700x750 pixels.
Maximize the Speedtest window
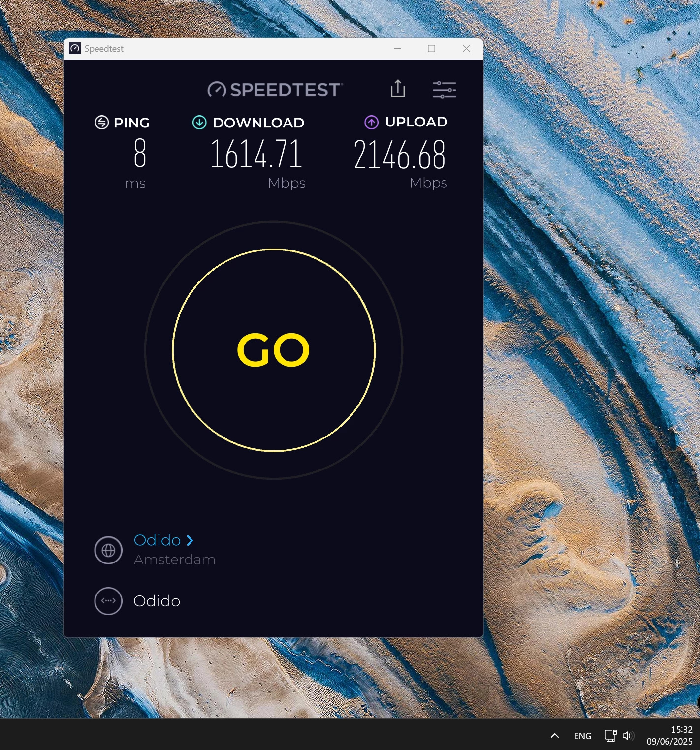(x=432, y=48)
